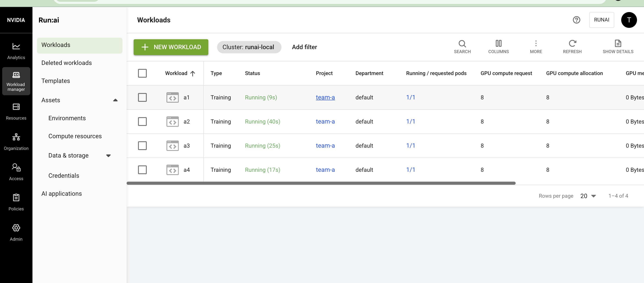
Task: Click the Status column header
Action: [x=252, y=73]
